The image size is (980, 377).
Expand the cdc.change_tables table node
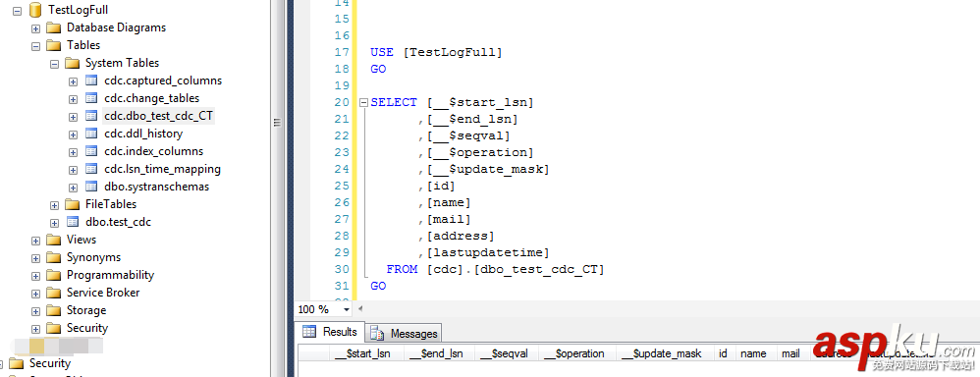pyautogui.click(x=73, y=99)
